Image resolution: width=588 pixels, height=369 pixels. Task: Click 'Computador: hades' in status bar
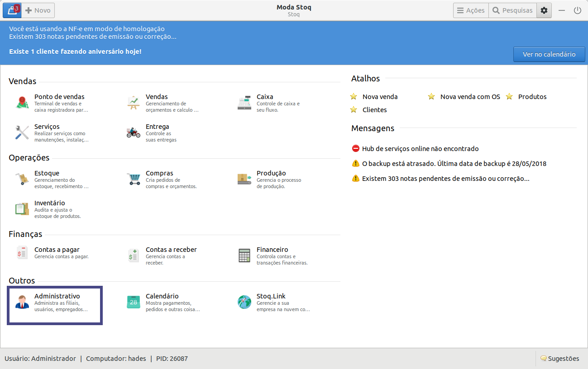tap(116, 359)
